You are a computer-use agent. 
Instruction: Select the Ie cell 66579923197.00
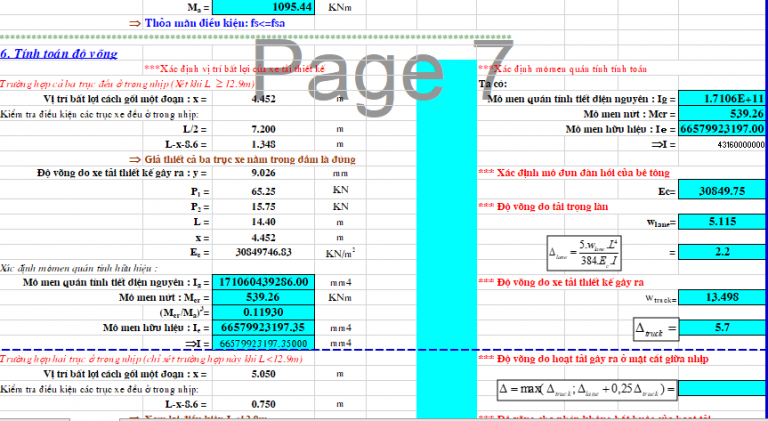click(723, 129)
